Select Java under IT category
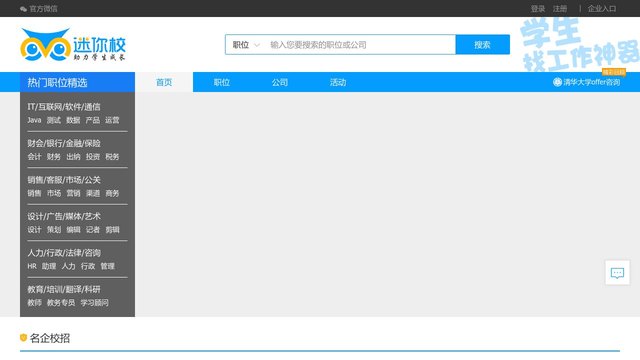The image size is (640, 360). pos(34,120)
